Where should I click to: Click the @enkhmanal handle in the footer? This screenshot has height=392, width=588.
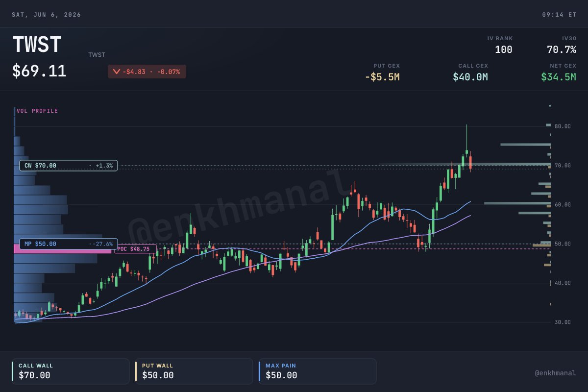click(x=556, y=373)
